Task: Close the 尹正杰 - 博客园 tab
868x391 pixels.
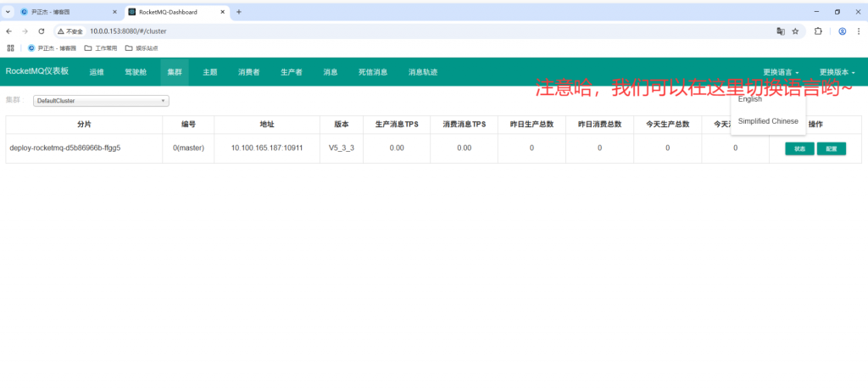Action: pyautogui.click(x=114, y=12)
